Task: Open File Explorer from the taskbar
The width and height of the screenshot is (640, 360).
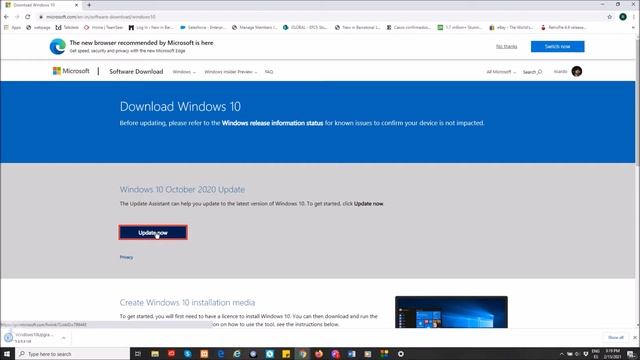Action: coord(155,354)
